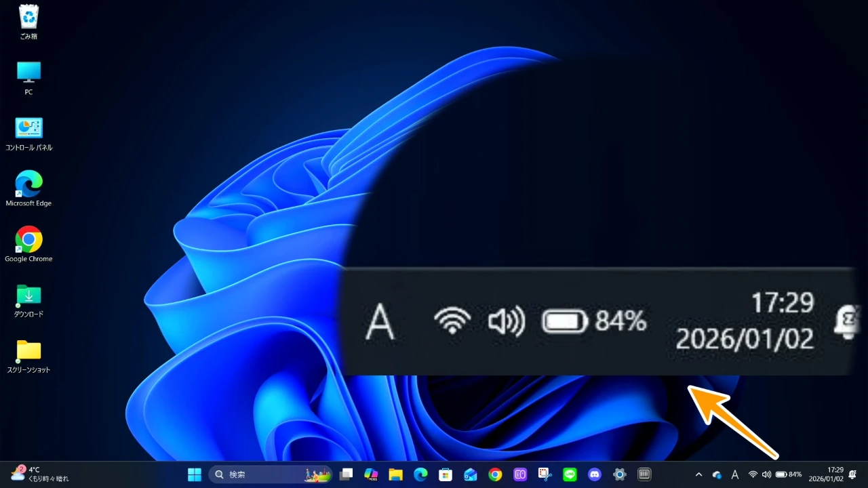Open Microsoft Store from the taskbar
The image size is (868, 488).
point(446,474)
